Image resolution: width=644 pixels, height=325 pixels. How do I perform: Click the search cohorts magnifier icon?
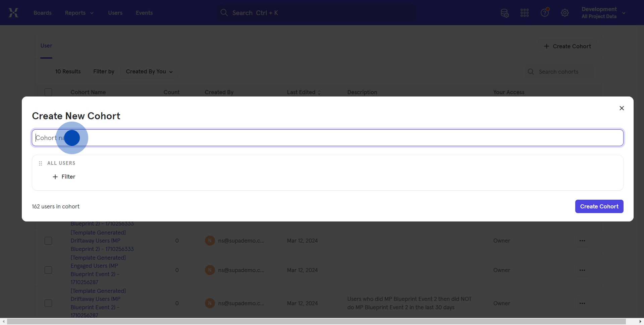click(x=531, y=72)
